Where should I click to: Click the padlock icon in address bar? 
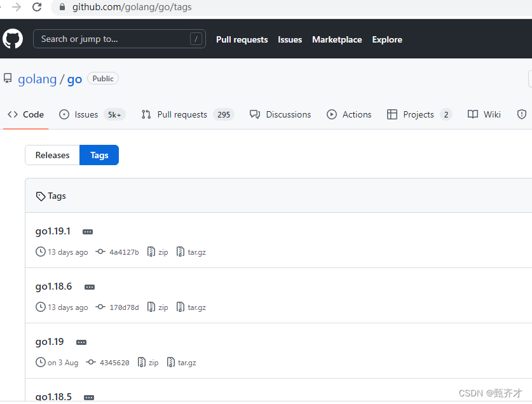62,7
